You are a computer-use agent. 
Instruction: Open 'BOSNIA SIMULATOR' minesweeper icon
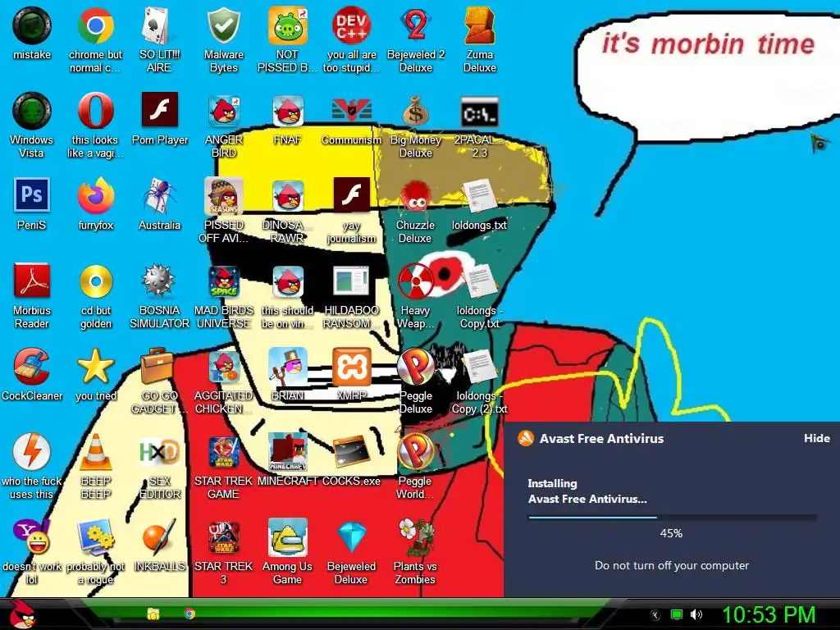tap(159, 281)
